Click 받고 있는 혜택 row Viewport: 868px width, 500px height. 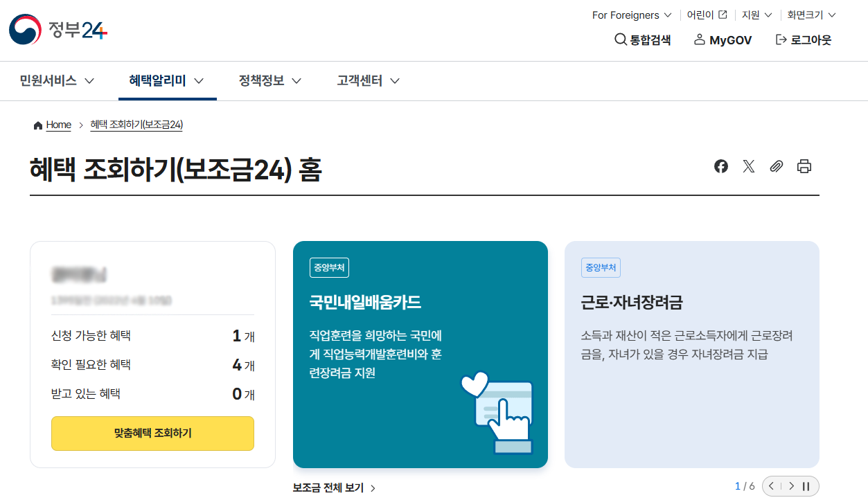pyautogui.click(x=152, y=394)
